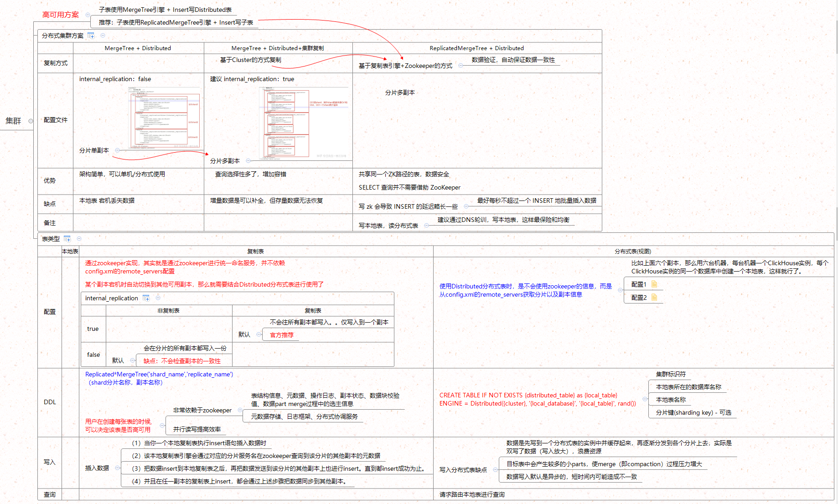Open the table icon beside 分布式集群方案
The width and height of the screenshot is (838, 504).
91,36
